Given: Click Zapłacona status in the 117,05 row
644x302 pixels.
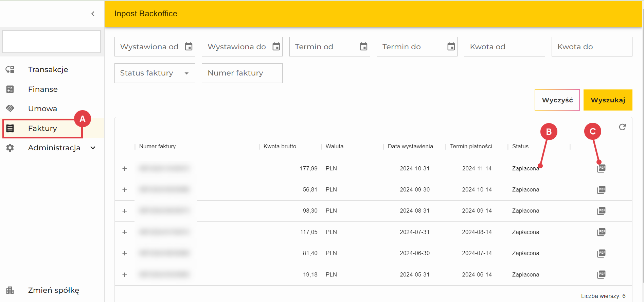Looking at the screenshot, I should [x=525, y=232].
